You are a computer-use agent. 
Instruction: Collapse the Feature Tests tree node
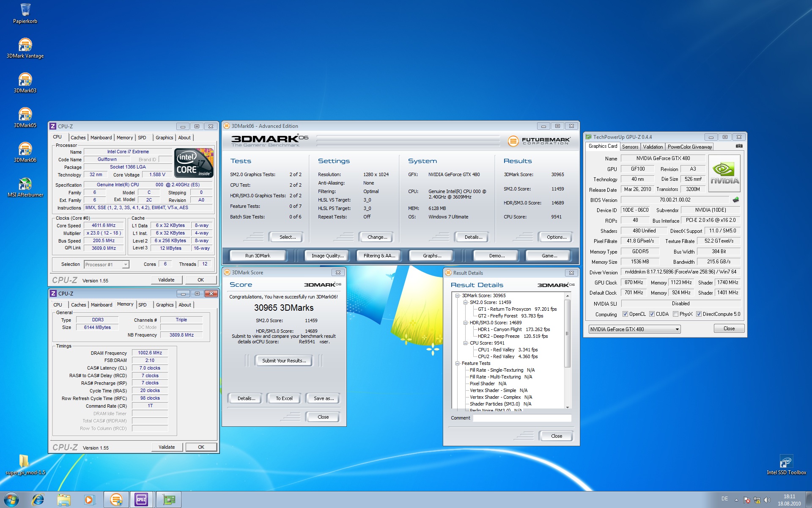457,363
